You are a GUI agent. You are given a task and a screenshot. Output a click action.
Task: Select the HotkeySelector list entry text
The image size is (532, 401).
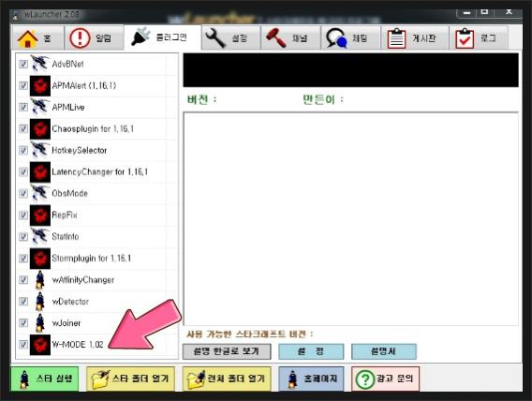[x=80, y=150]
